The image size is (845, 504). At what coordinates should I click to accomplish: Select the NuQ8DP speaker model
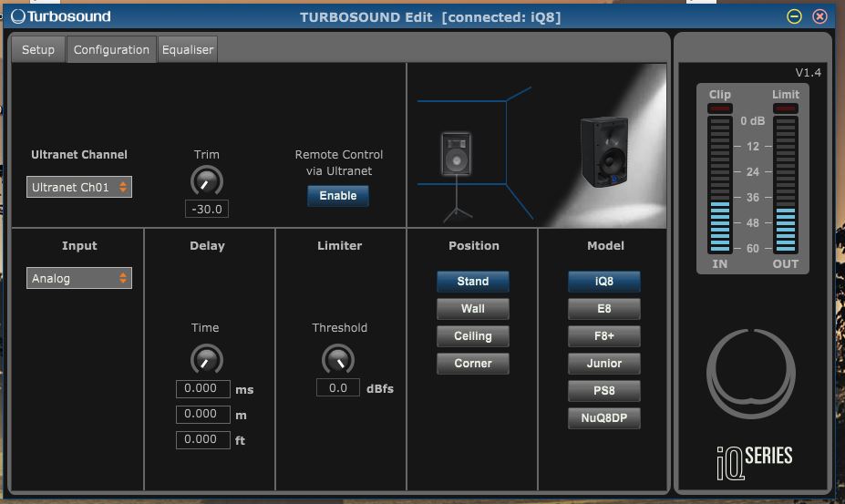tap(604, 417)
